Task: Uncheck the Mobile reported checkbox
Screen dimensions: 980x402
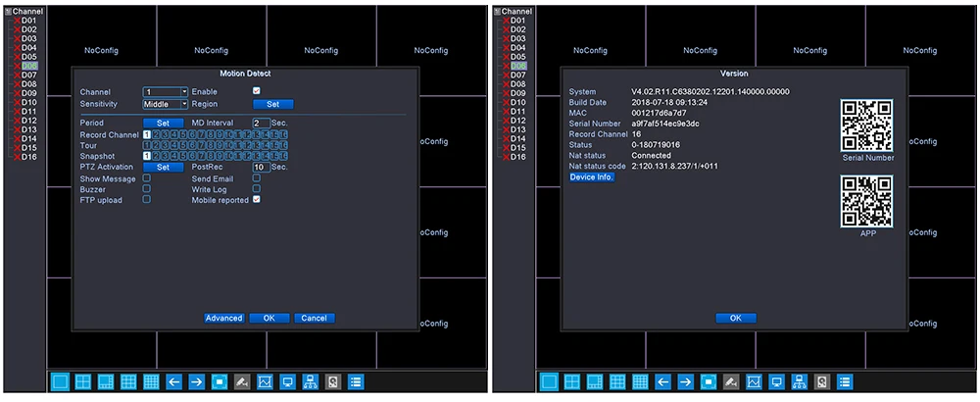Action: coord(256,199)
